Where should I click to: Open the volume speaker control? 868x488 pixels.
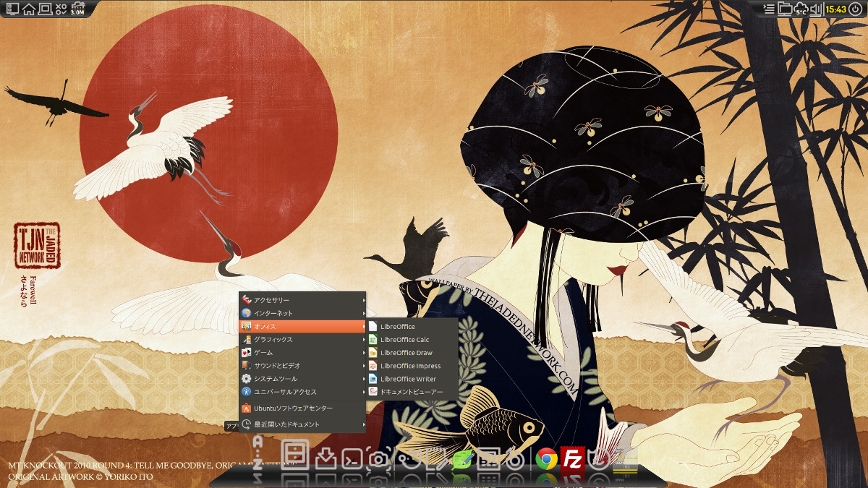pyautogui.click(x=816, y=9)
